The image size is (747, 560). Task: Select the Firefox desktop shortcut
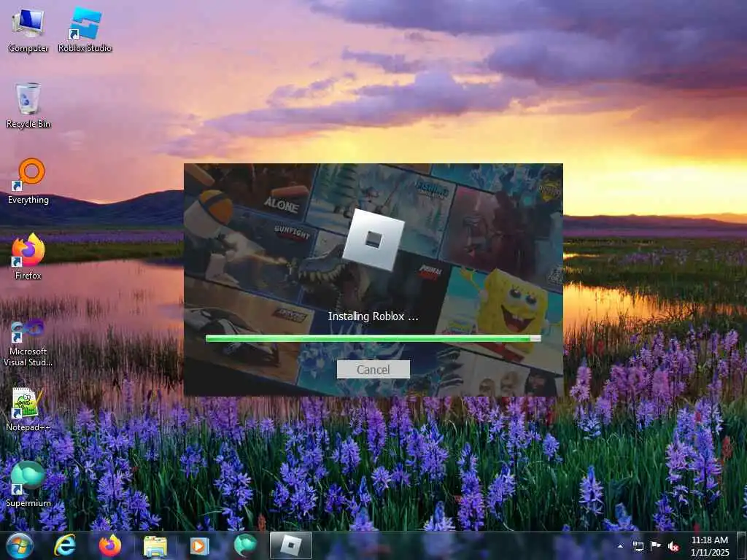click(x=28, y=257)
